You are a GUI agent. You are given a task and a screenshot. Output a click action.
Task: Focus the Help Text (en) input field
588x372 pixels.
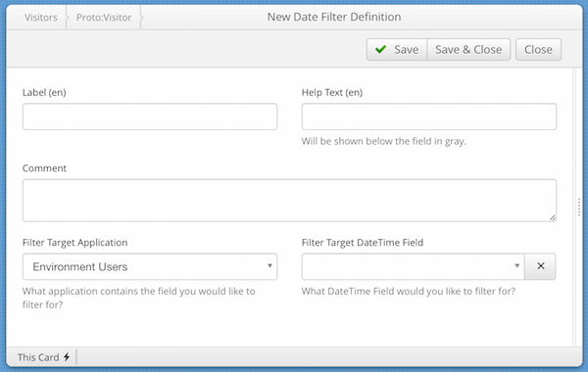click(x=429, y=116)
